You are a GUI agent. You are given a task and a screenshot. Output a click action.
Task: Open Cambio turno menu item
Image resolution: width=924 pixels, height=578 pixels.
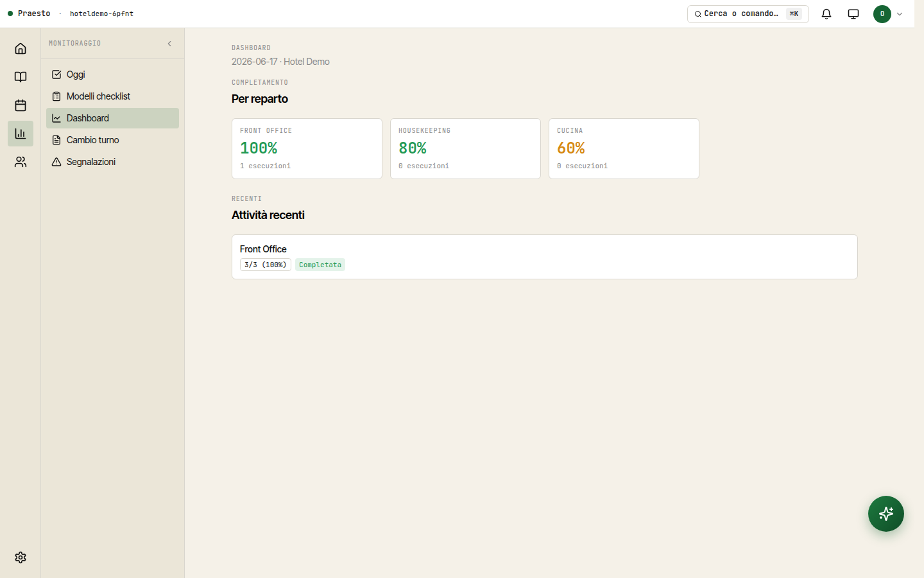112,140
